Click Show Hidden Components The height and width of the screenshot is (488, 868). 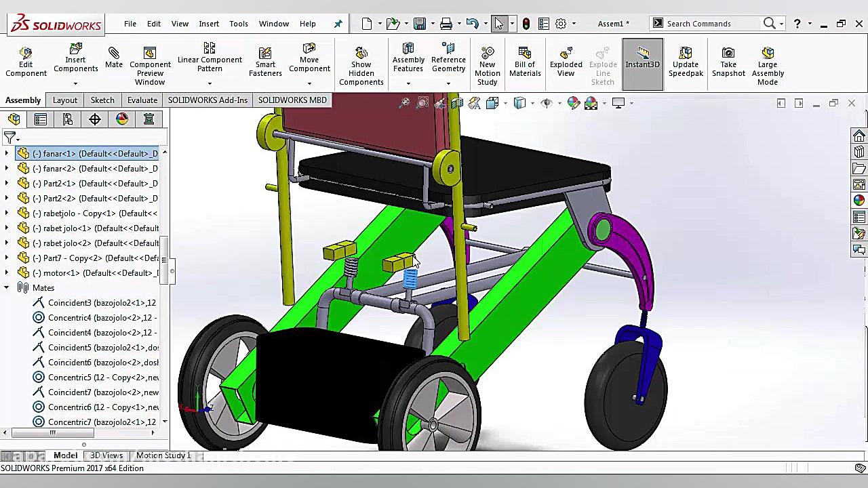pos(361,66)
